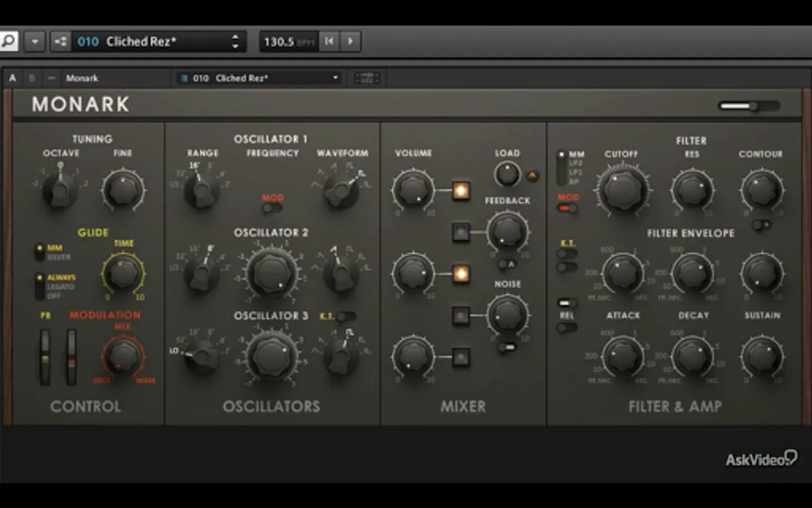
Task: Click the Filter Res knob
Action: [692, 190]
